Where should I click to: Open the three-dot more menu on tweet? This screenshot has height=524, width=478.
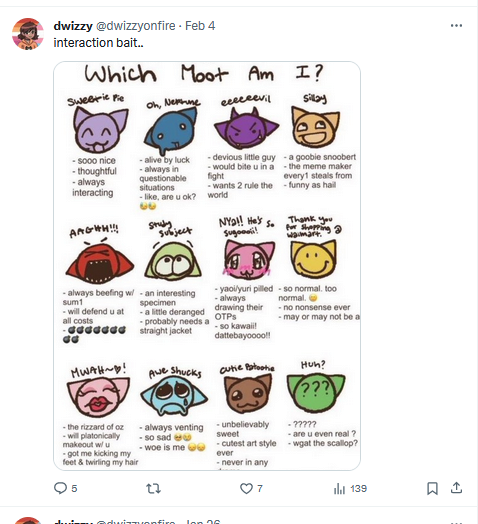point(456,25)
